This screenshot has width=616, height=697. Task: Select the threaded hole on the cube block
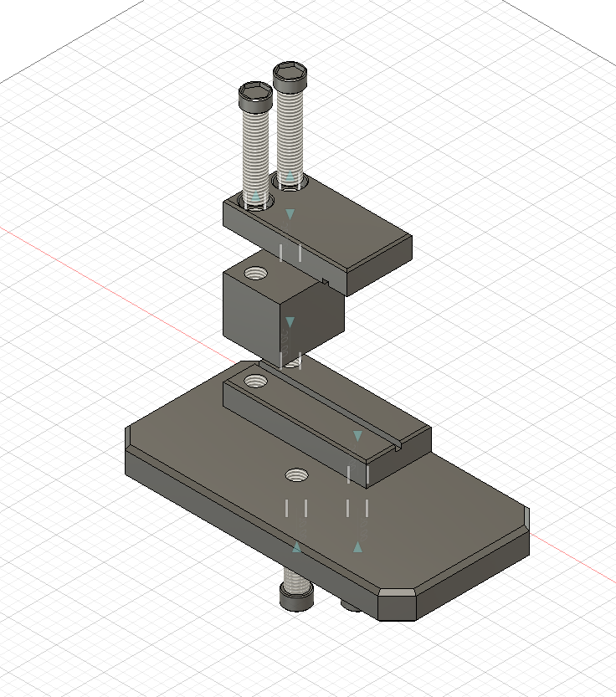(255, 273)
